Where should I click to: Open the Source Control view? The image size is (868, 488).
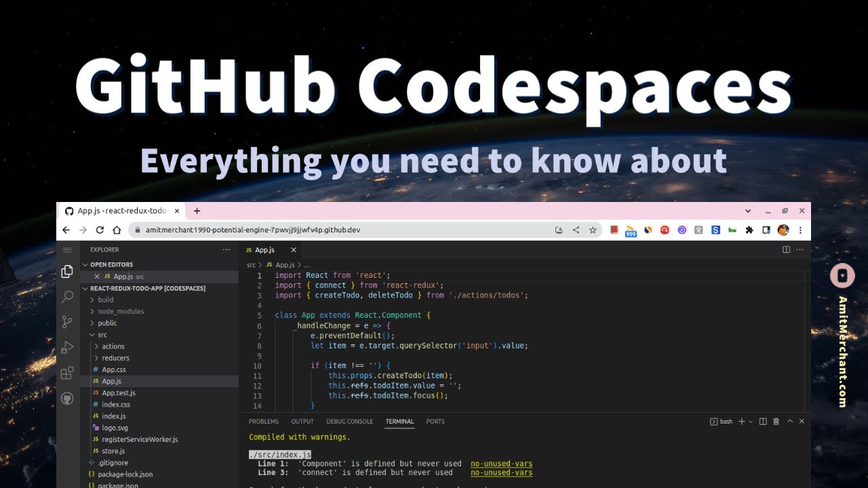(67, 322)
